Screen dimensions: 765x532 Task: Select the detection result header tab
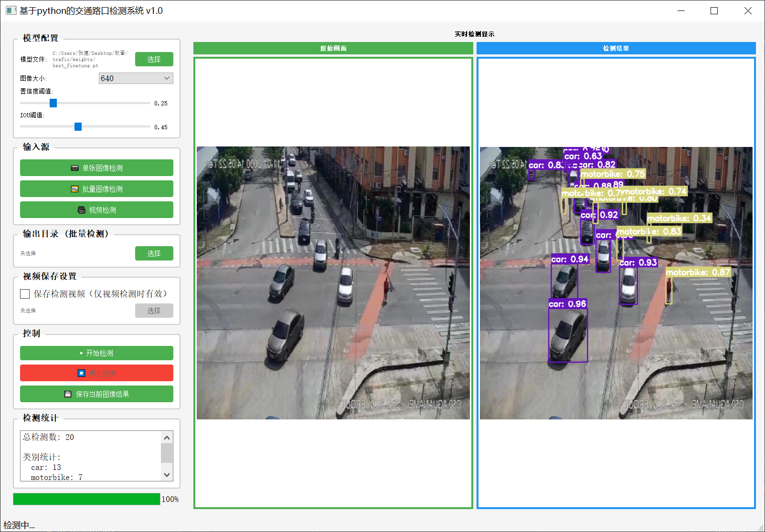[616, 48]
